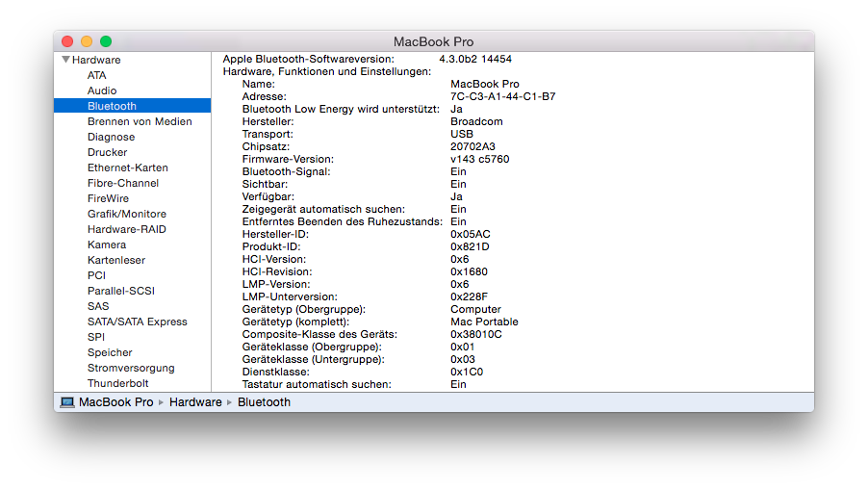Image resolution: width=868 pixels, height=489 pixels.
Task: Click firmware value v143 c5760
Action: point(479,159)
